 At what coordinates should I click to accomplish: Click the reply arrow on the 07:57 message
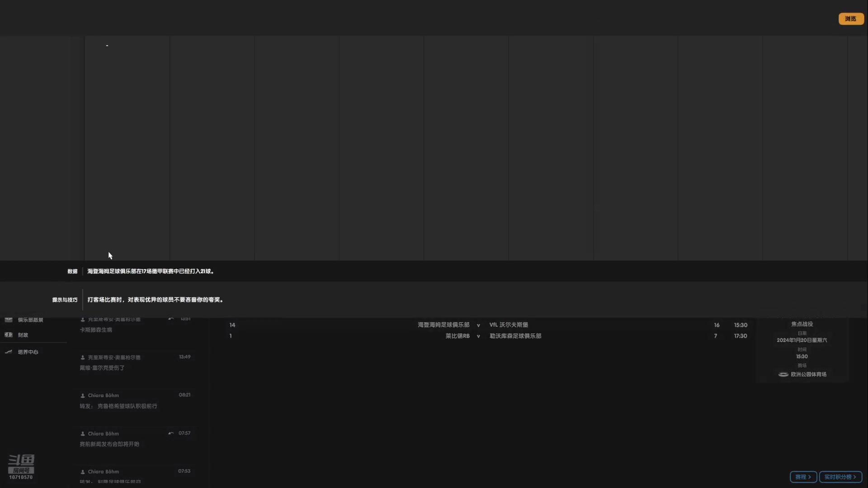coord(171,433)
